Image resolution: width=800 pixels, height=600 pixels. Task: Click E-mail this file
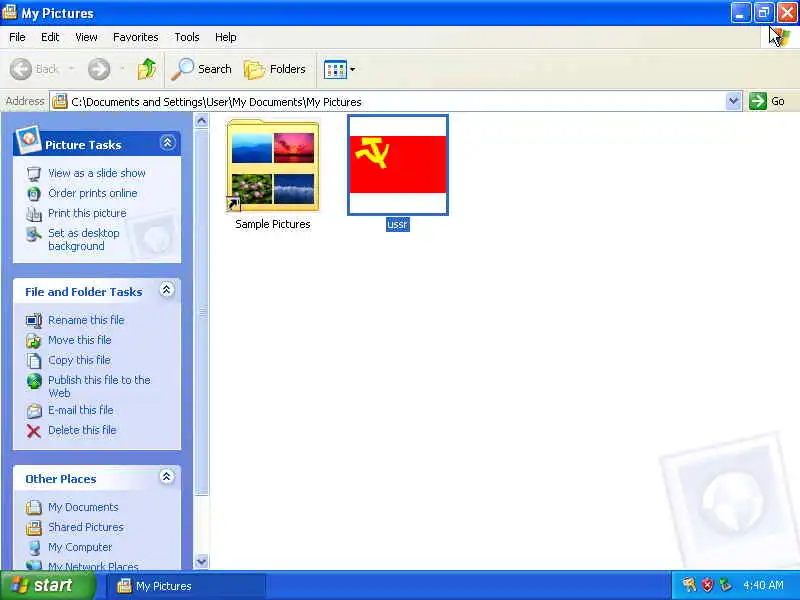(81, 410)
